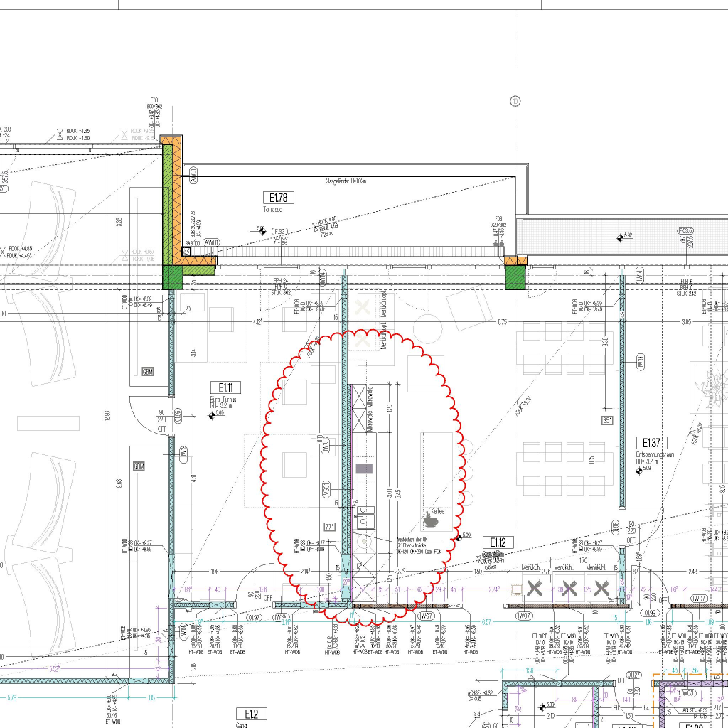Select middle Menükühl fork-and-knife symbol
Screen dimensions: 728x728
point(569,588)
